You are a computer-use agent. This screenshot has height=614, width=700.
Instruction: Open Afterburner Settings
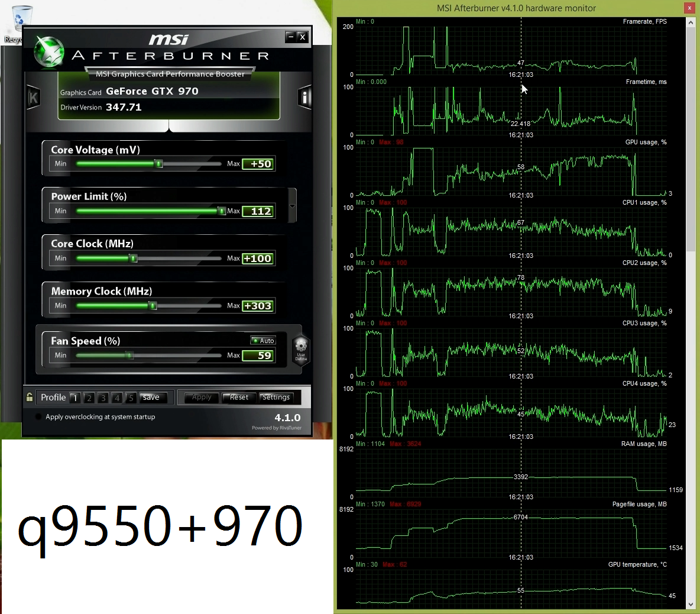276,397
